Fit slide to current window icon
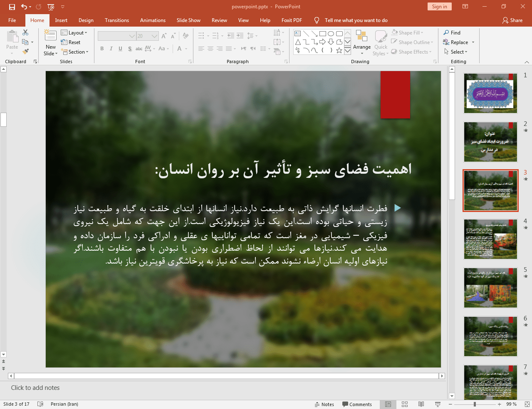The height and width of the screenshot is (409, 532). click(x=527, y=404)
